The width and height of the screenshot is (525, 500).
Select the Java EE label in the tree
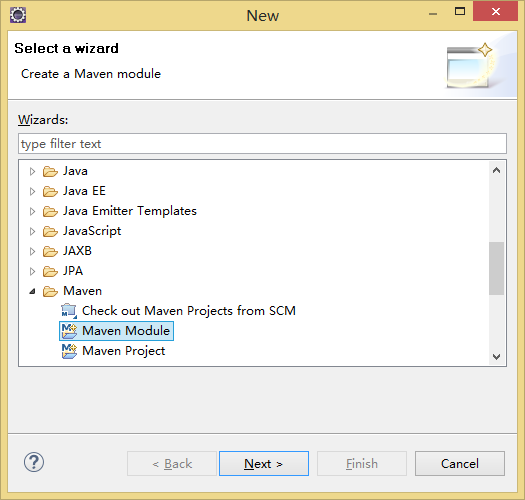click(x=84, y=191)
